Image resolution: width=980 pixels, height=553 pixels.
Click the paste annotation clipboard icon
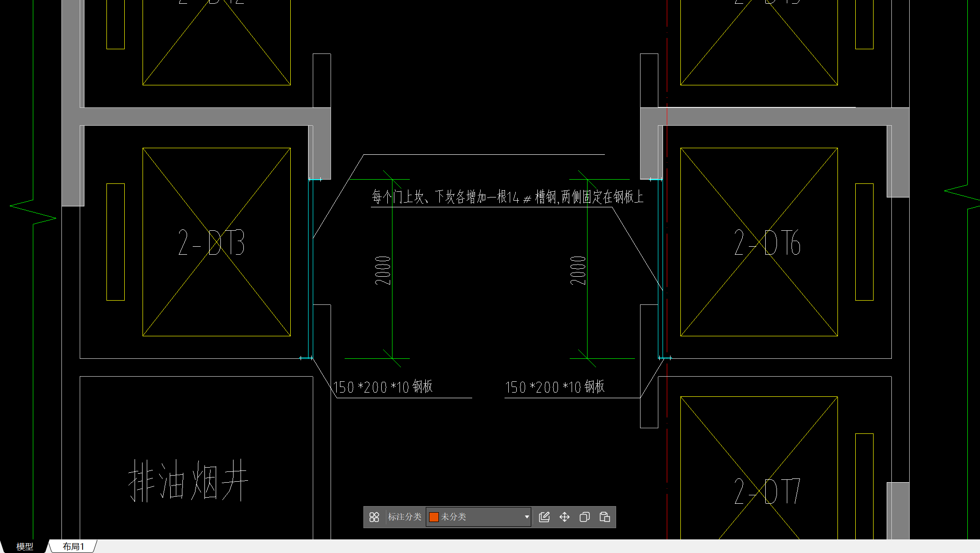click(x=605, y=517)
